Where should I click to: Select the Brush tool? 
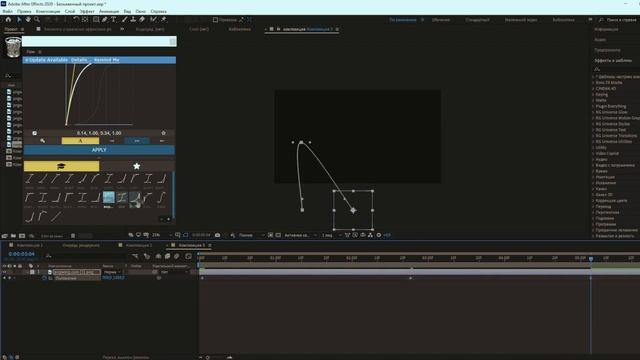point(124,19)
